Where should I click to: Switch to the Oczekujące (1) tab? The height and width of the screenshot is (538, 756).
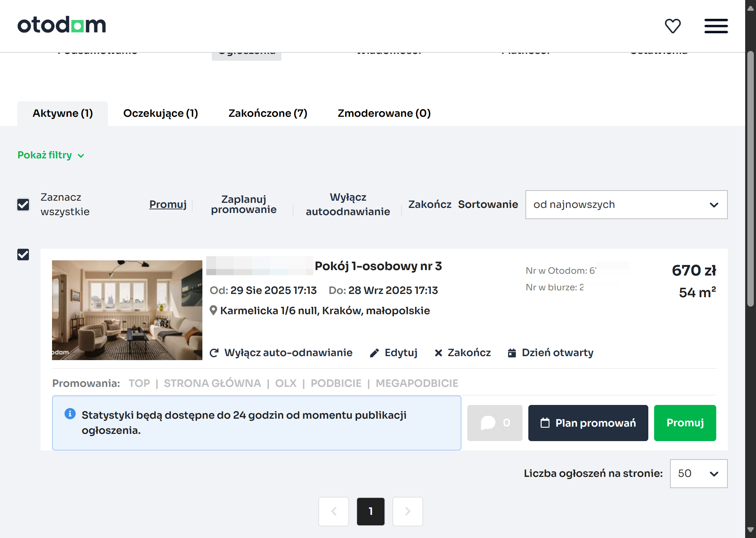click(160, 114)
